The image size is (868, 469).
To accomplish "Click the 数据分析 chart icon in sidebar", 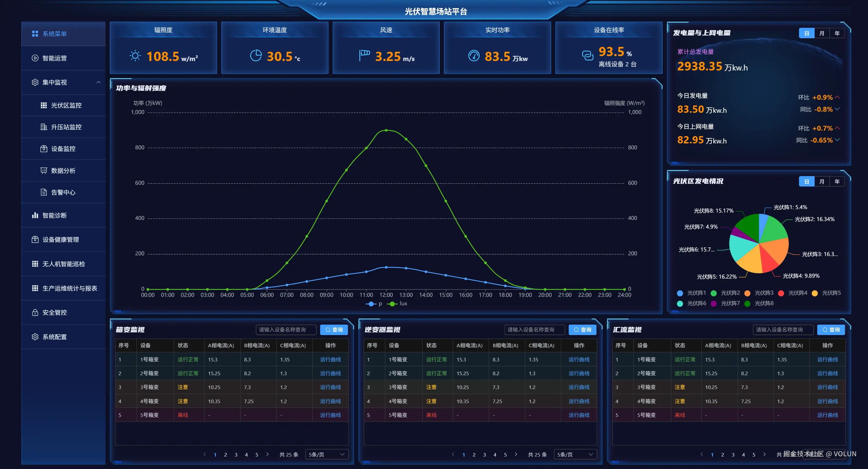I will pyautogui.click(x=43, y=170).
